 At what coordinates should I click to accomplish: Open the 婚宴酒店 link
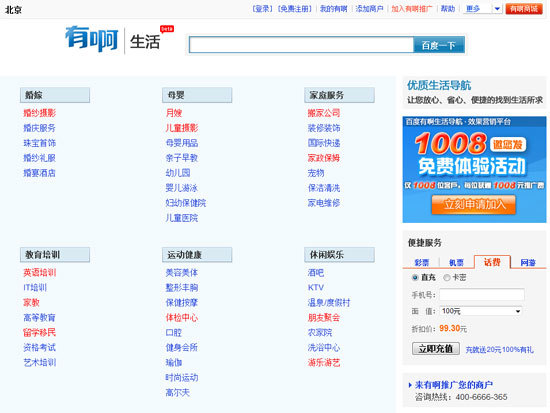click(x=39, y=173)
